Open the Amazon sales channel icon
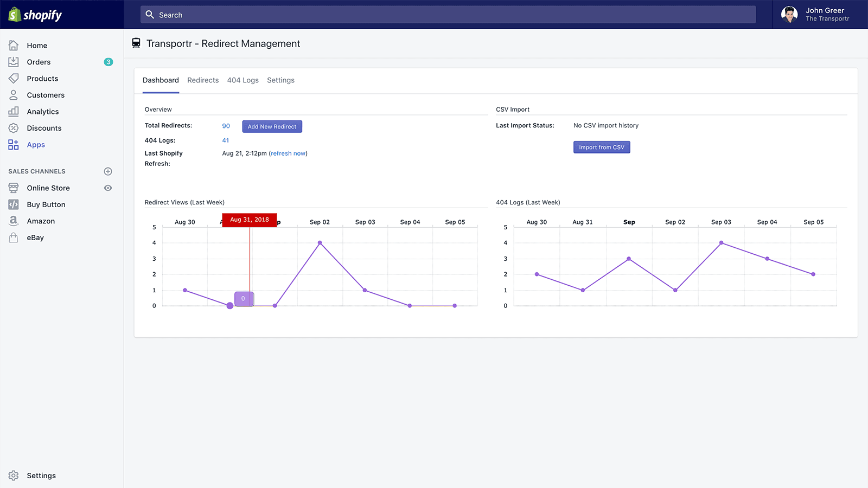The width and height of the screenshot is (868, 488). (14, 221)
